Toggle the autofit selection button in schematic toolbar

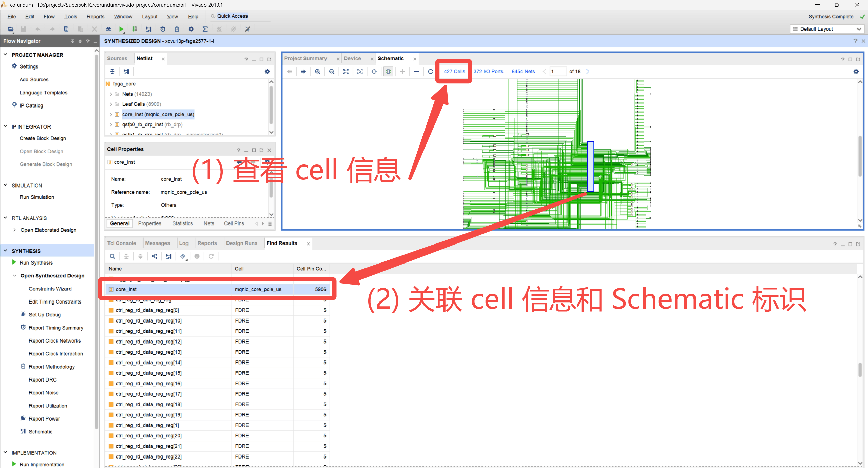point(388,72)
